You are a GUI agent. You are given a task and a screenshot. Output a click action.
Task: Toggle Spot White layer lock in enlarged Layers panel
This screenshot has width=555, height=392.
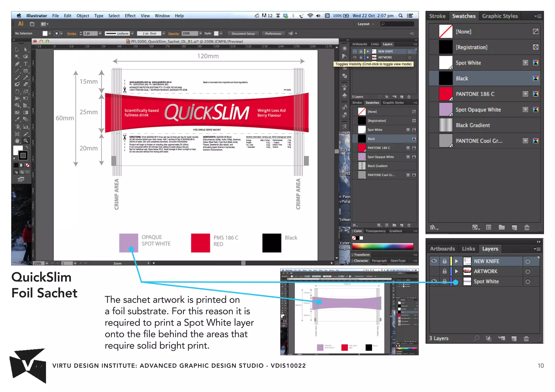444,281
